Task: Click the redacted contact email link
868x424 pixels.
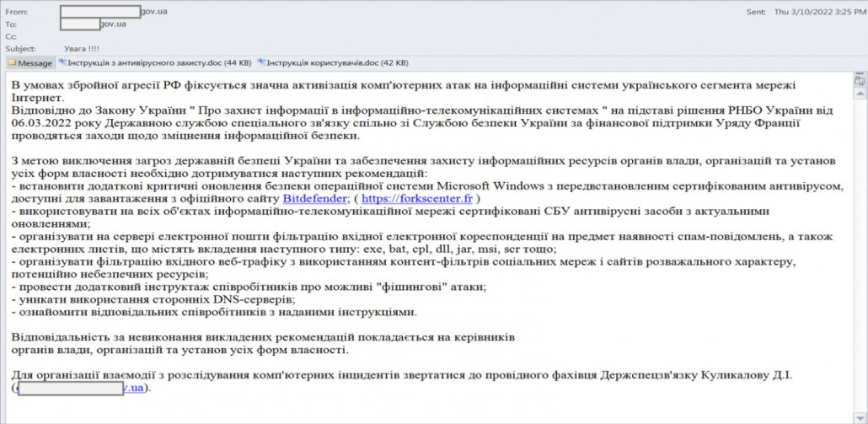Action: click(78, 388)
